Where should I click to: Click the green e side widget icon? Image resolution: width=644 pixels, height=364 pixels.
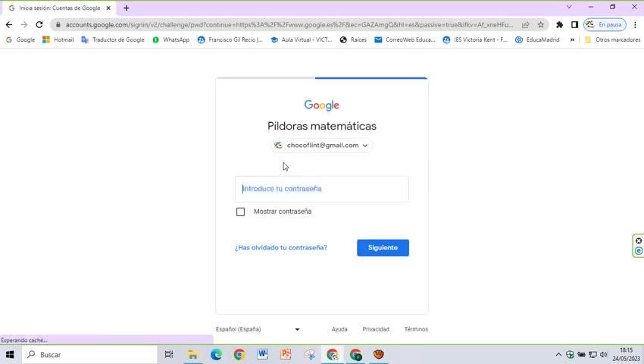click(639, 250)
